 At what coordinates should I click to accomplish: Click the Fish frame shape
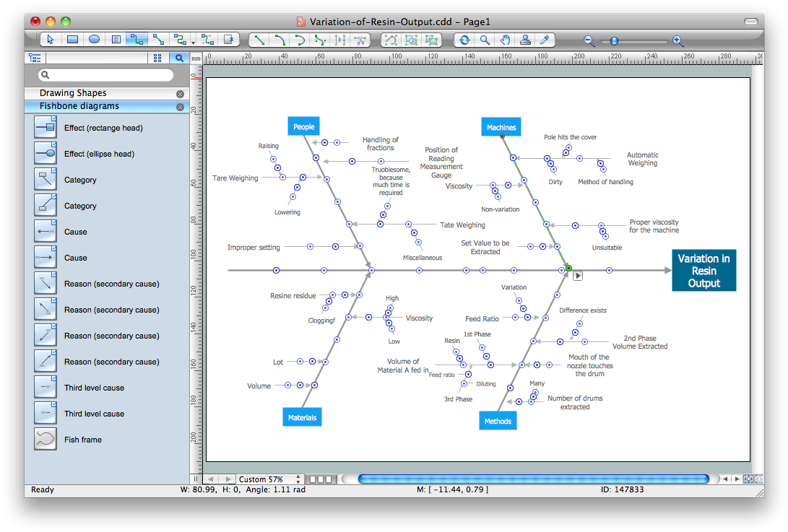tap(46, 440)
